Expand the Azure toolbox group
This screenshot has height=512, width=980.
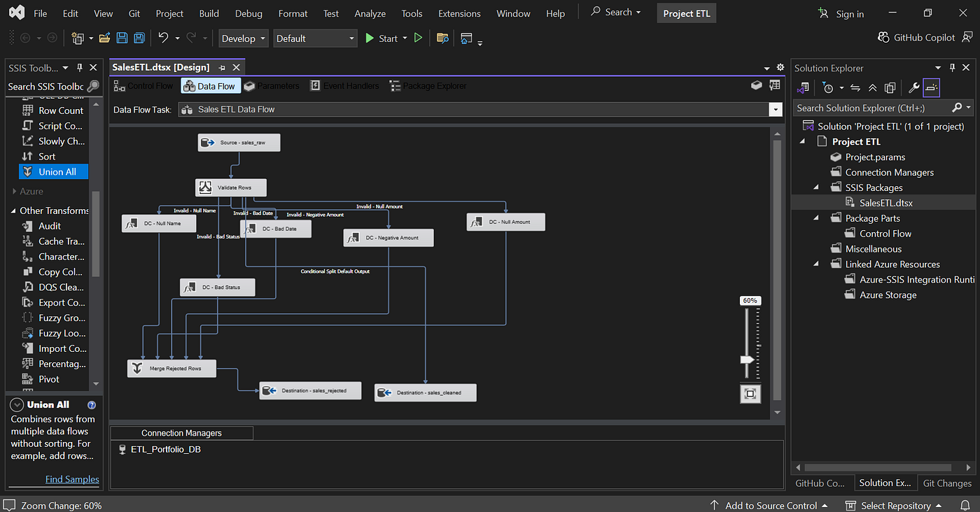[15, 191]
